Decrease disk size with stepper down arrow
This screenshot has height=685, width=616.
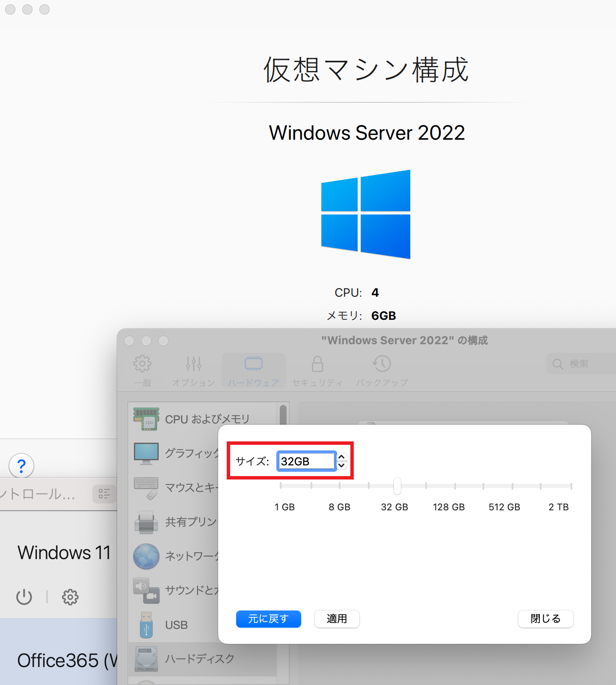[341, 465]
